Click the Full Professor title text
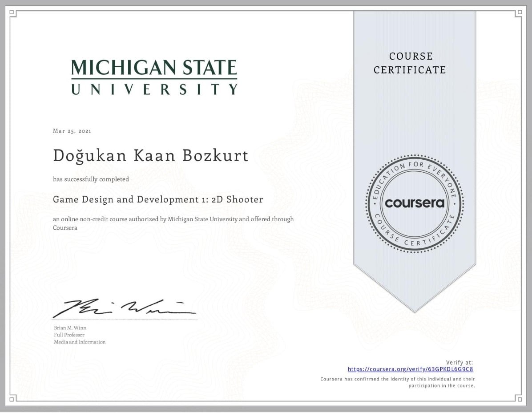 (x=69, y=335)
